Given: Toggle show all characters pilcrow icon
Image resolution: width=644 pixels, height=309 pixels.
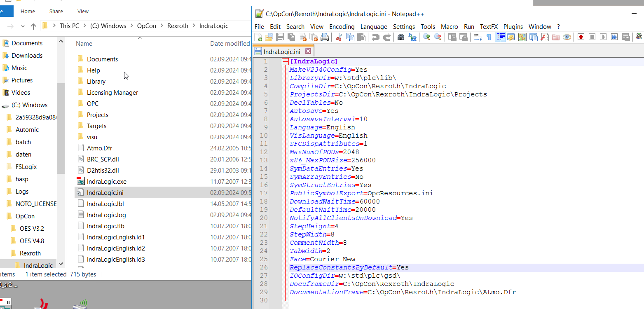Looking at the screenshot, I should point(489,37).
